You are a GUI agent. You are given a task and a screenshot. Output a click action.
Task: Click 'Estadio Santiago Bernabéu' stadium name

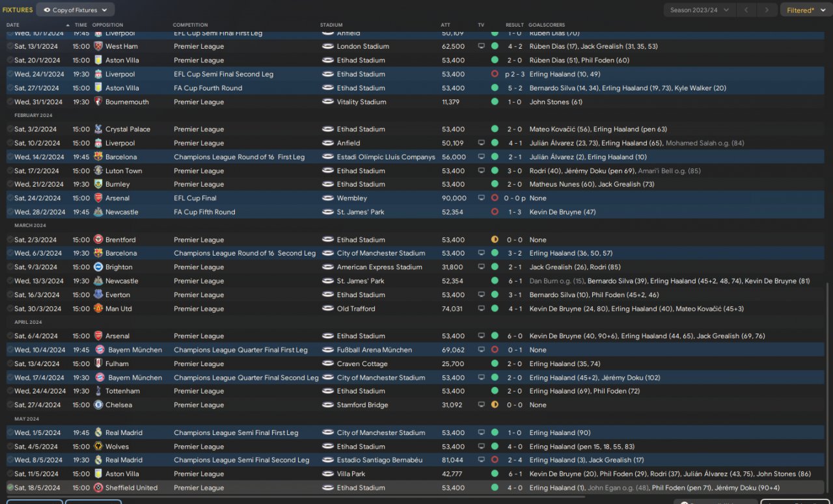coord(379,460)
